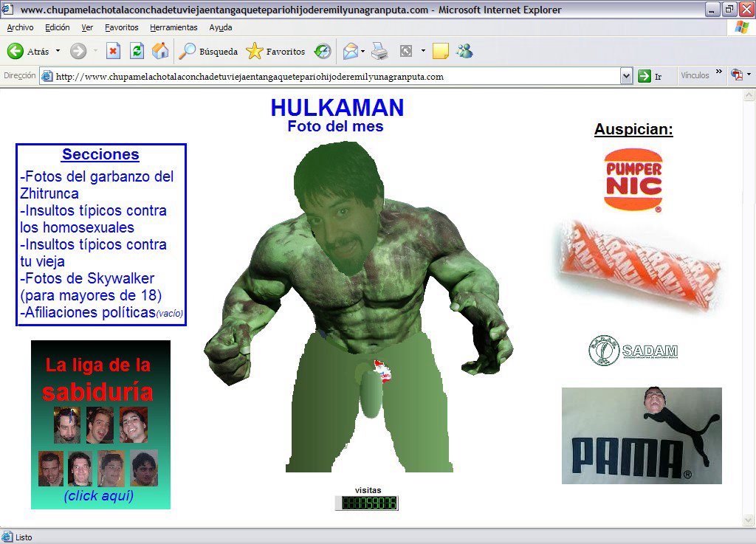Viewport: 756px width, 544px height.
Task: Click the 'Listo' status bar text
Action: click(x=24, y=537)
